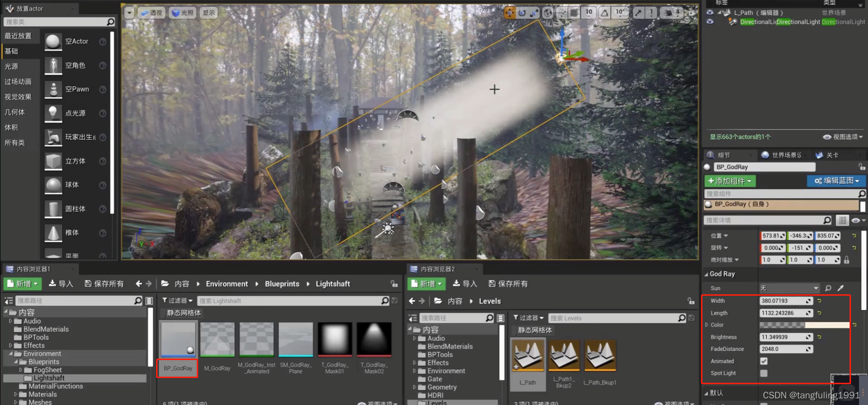This screenshot has width=868, height=405.
Task: Select the 空角色 empty character item
Action: [x=76, y=65]
